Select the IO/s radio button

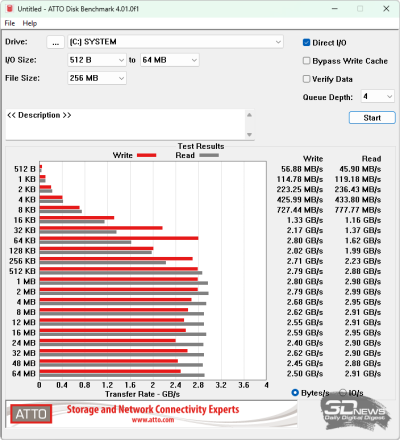pos(343,393)
